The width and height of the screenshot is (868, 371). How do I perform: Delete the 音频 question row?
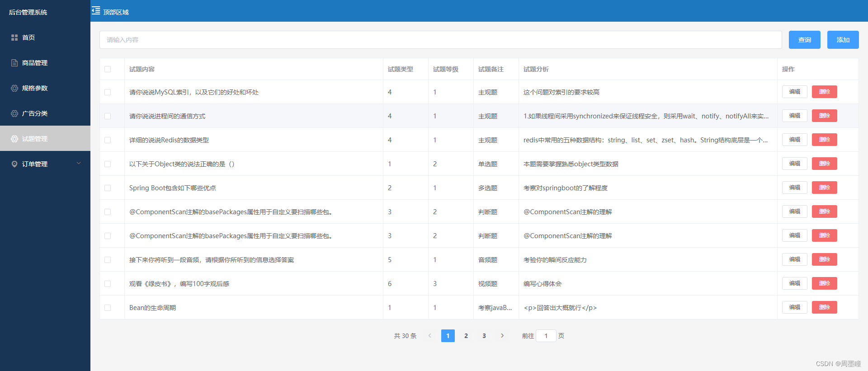(825, 259)
